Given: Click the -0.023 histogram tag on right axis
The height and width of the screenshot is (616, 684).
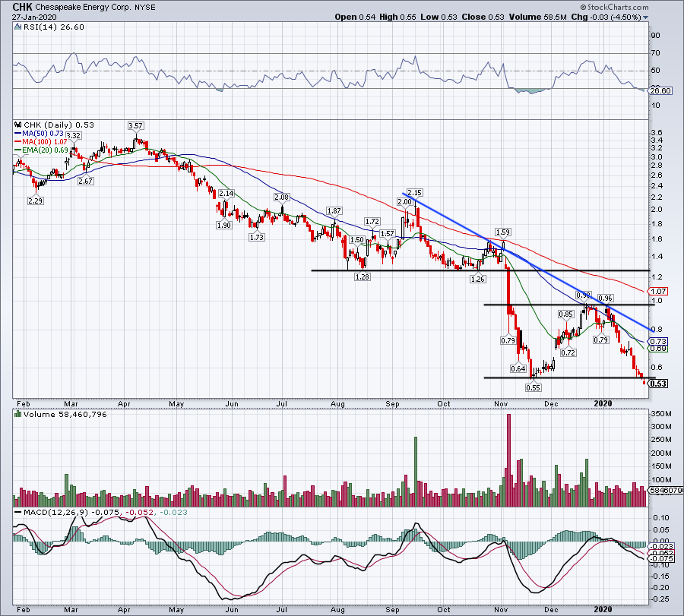Looking at the screenshot, I should [662, 546].
